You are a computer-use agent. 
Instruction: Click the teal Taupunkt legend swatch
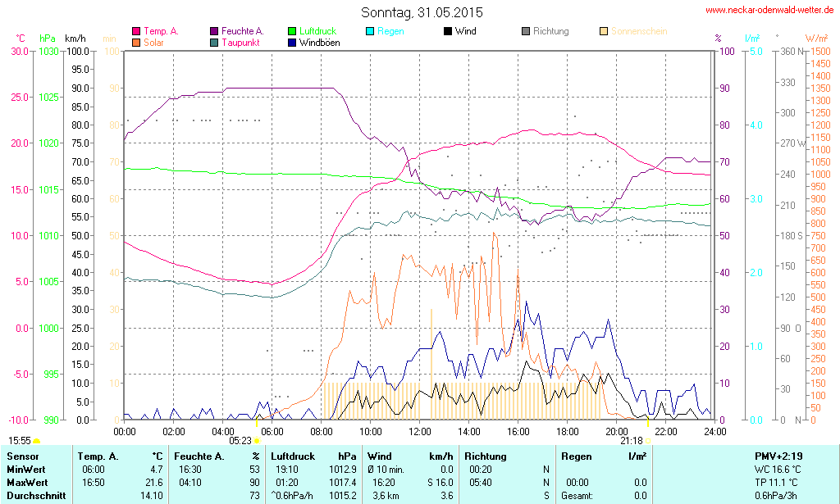[x=214, y=42]
